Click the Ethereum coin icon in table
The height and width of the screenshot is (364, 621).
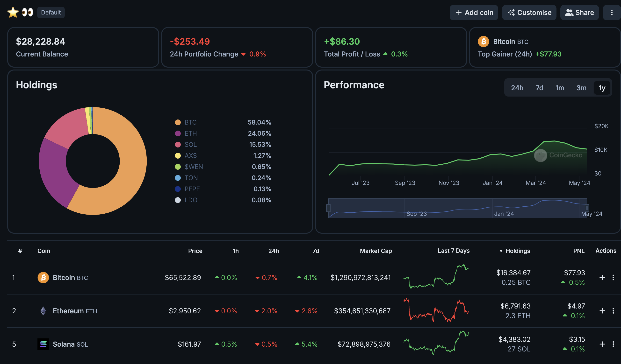(43, 311)
